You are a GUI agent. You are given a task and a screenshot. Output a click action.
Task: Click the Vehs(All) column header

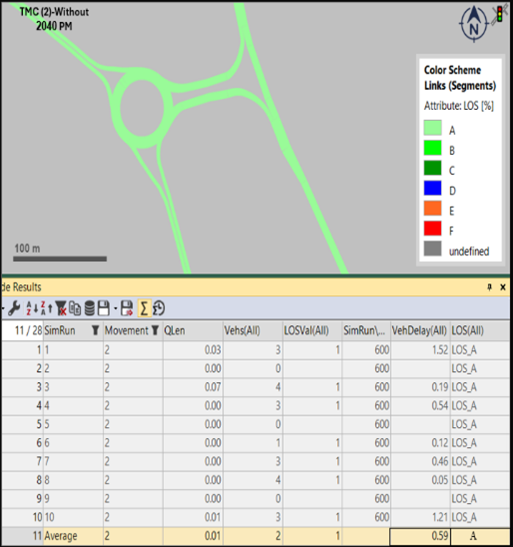(253, 330)
